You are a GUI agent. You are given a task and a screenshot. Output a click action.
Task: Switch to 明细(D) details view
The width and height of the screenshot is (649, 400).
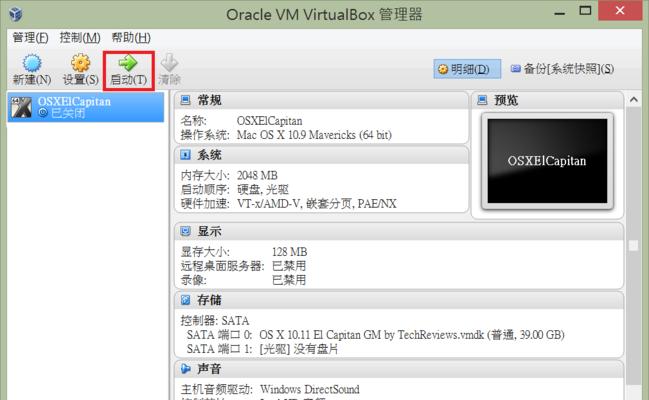tap(467, 69)
